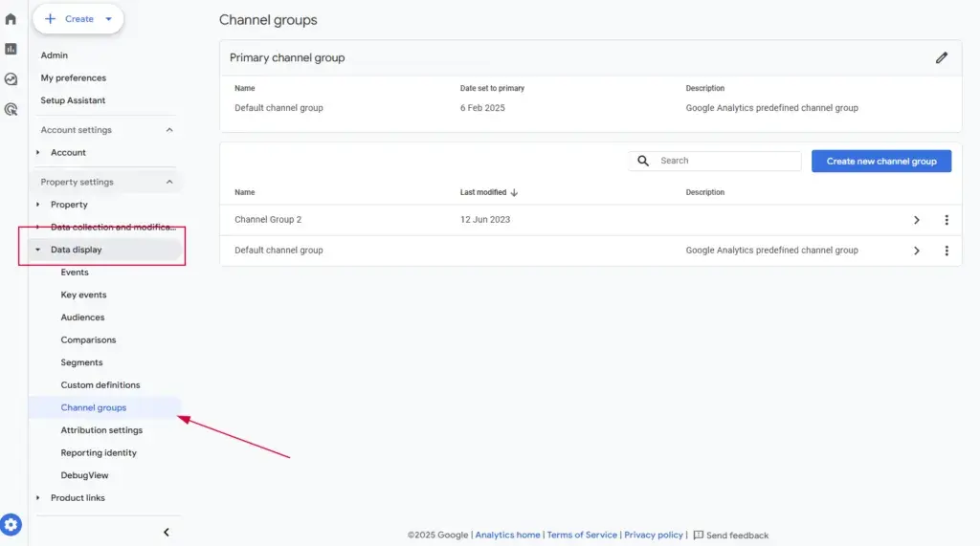980x546 pixels.
Task: Select Attribution settings in sidebar
Action: [x=101, y=430]
